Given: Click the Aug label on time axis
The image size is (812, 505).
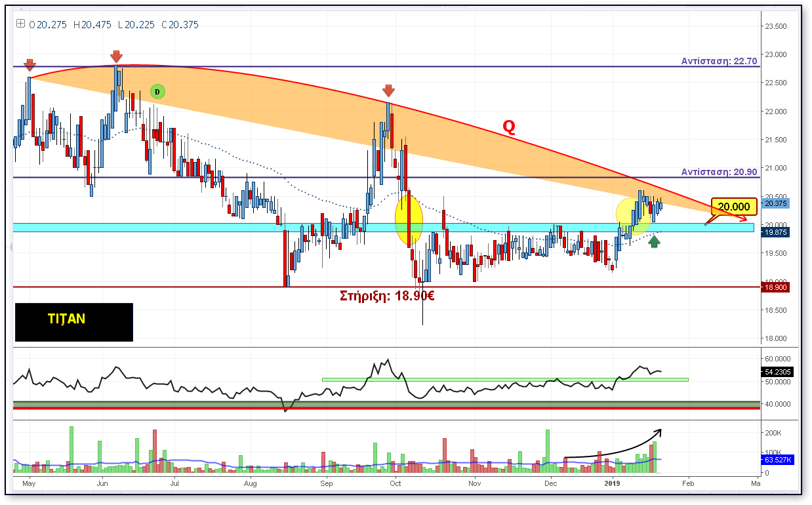Looking at the screenshot, I should [251, 484].
